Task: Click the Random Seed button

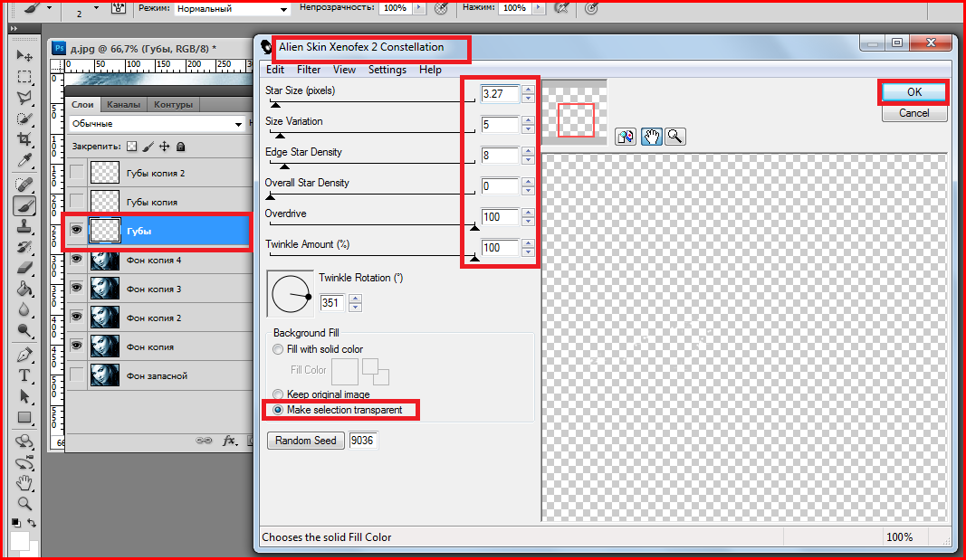Action: pyautogui.click(x=306, y=441)
